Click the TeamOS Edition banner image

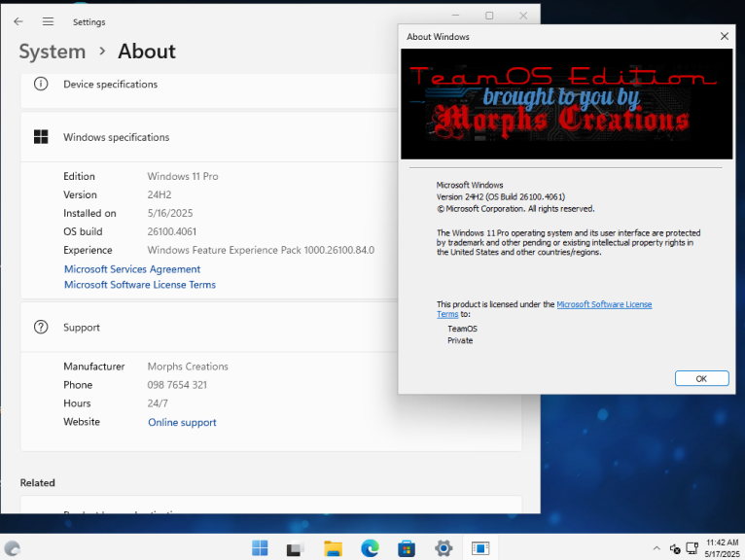(x=566, y=104)
